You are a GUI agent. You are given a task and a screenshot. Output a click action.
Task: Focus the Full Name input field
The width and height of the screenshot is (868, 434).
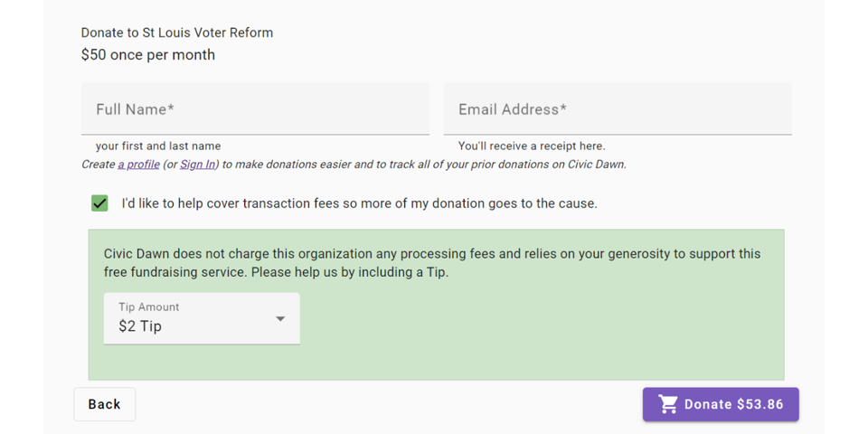point(255,109)
